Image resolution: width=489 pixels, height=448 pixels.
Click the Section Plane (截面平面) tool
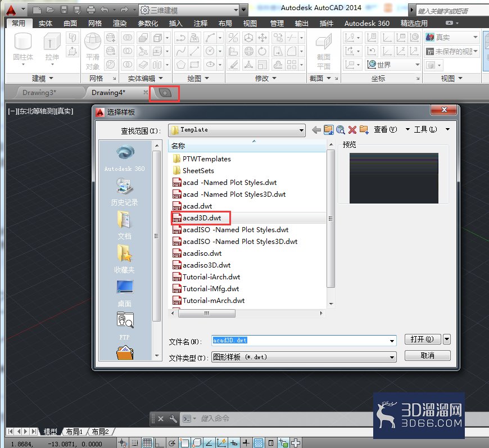point(324,52)
